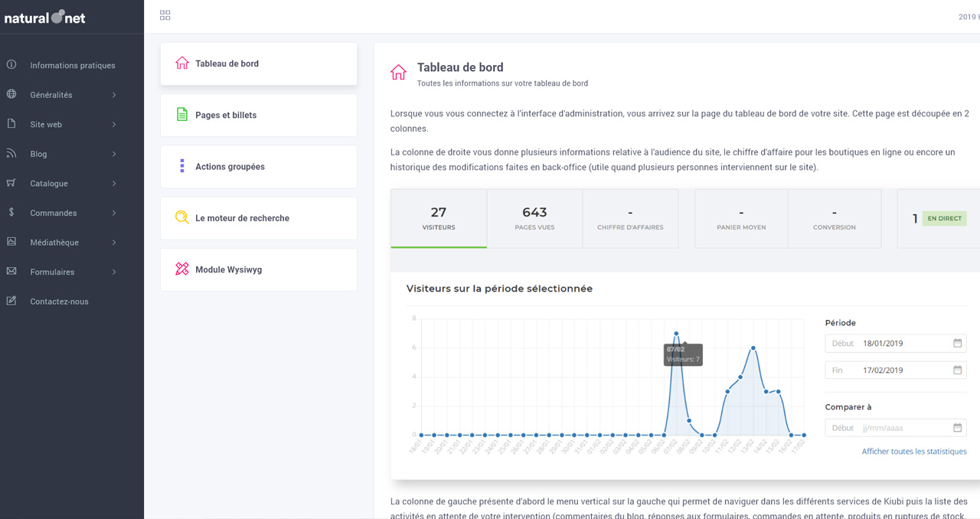The width and height of the screenshot is (980, 519).
Task: Click the 13/02 peak data point on chart
Action: click(753, 348)
